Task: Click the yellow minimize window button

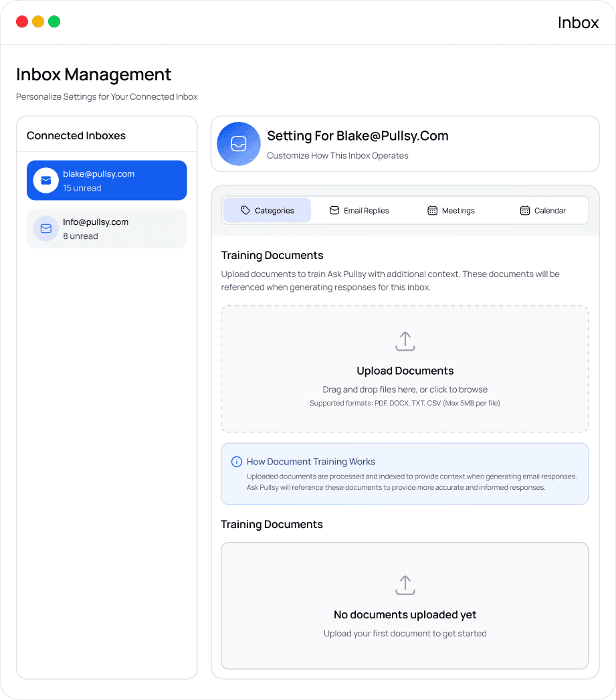Action: [38, 21]
